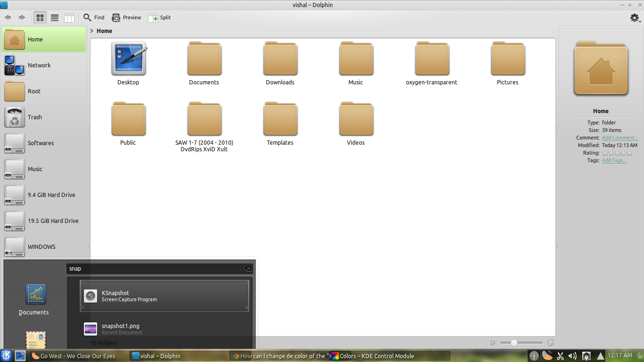Click large-icon end of zoom slider
The height and width of the screenshot is (362, 644).
550,343
